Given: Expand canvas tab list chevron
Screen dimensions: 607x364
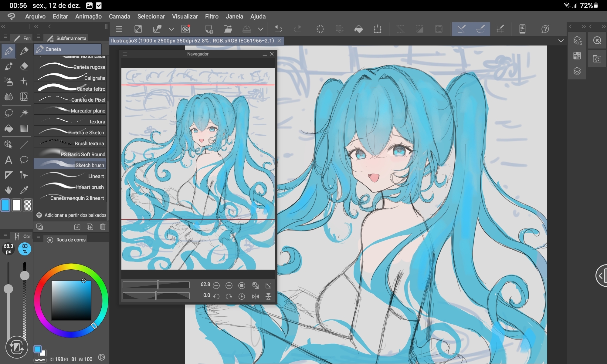Looking at the screenshot, I should [x=561, y=41].
